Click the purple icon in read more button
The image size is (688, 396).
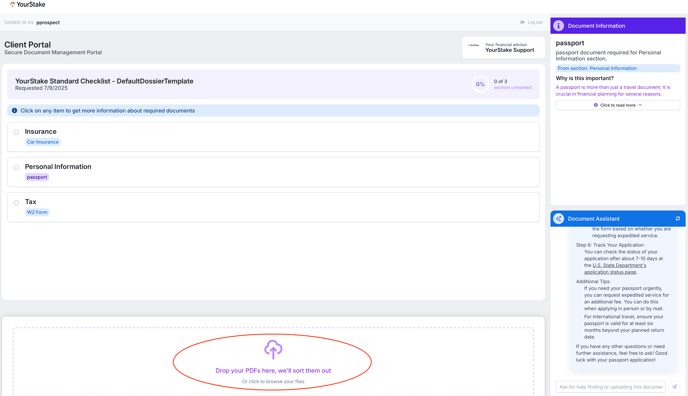coord(595,105)
